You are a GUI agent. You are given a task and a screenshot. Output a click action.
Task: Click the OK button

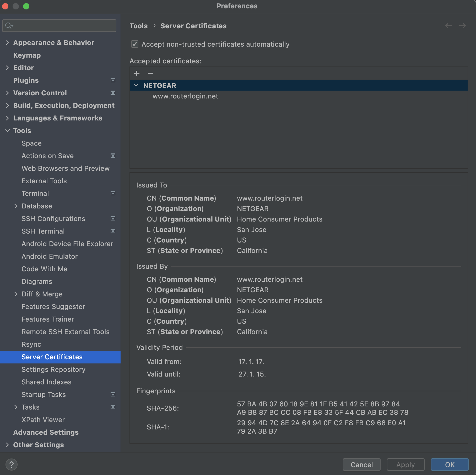click(450, 465)
